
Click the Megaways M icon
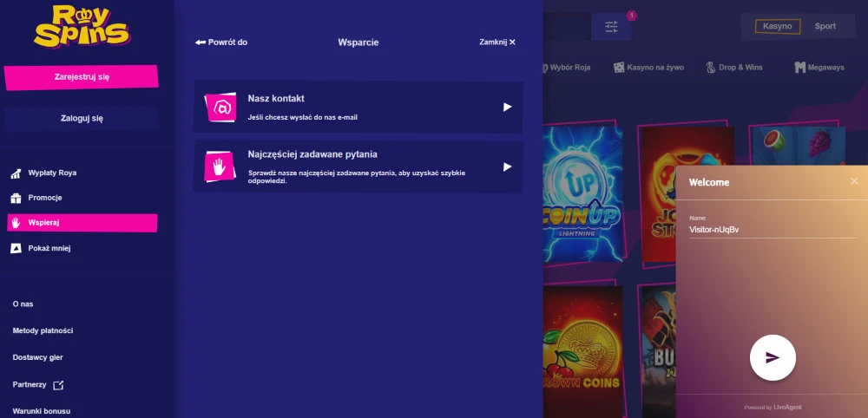pos(800,68)
